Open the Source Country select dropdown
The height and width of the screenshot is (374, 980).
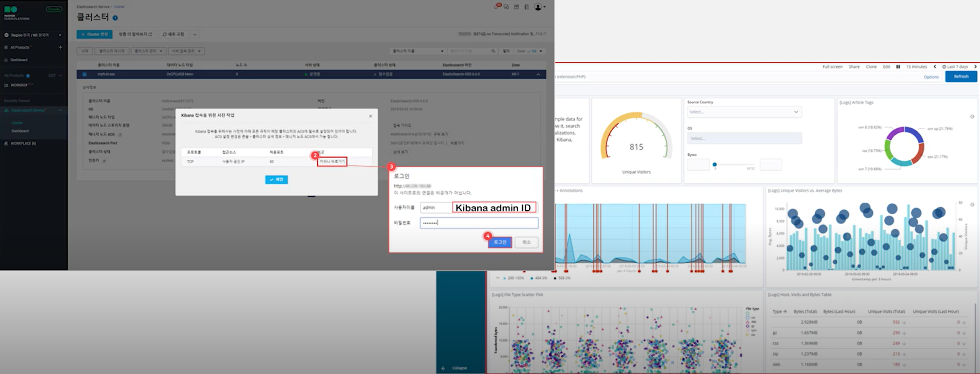tap(745, 112)
